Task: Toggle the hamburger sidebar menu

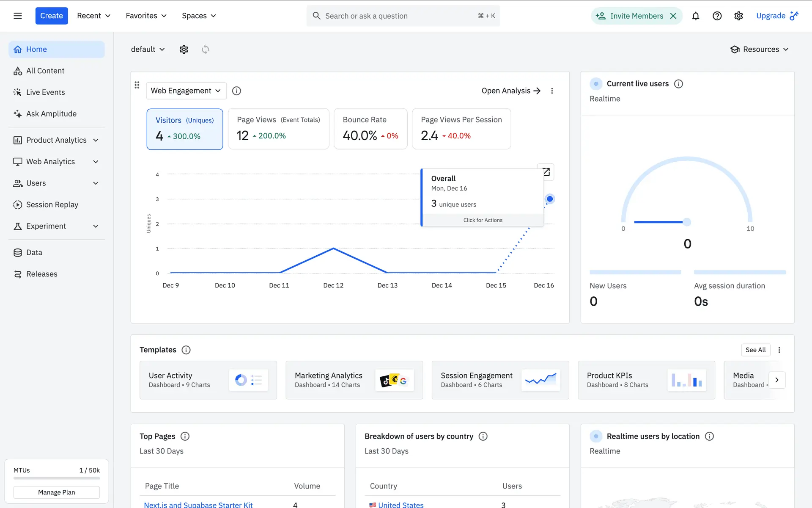Action: pyautogui.click(x=18, y=16)
